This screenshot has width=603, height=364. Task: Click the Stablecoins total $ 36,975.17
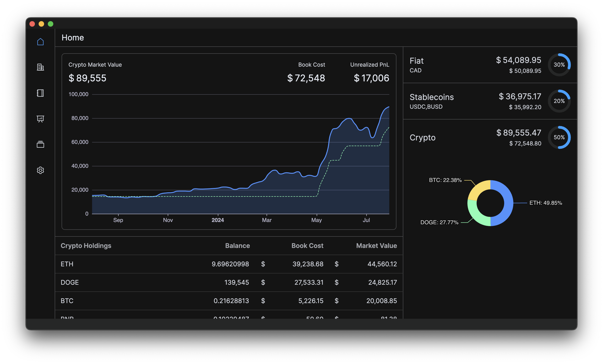tap(520, 96)
